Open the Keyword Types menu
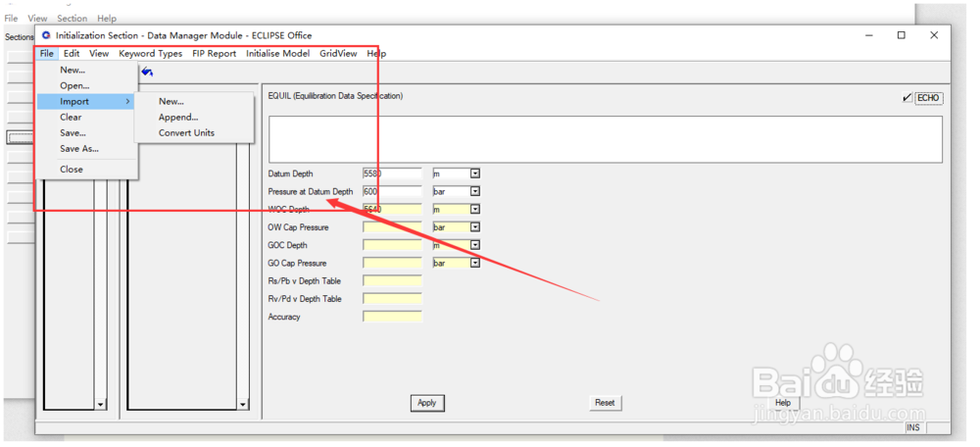 click(x=151, y=54)
